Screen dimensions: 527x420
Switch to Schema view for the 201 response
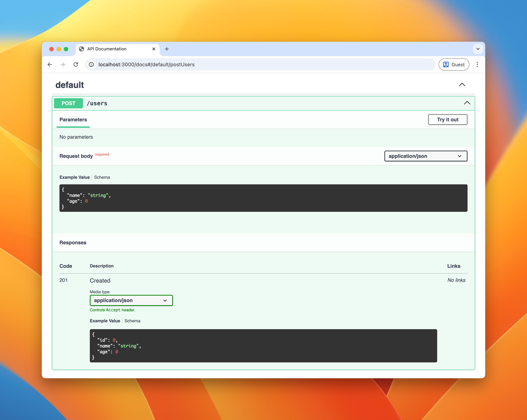[x=132, y=321]
